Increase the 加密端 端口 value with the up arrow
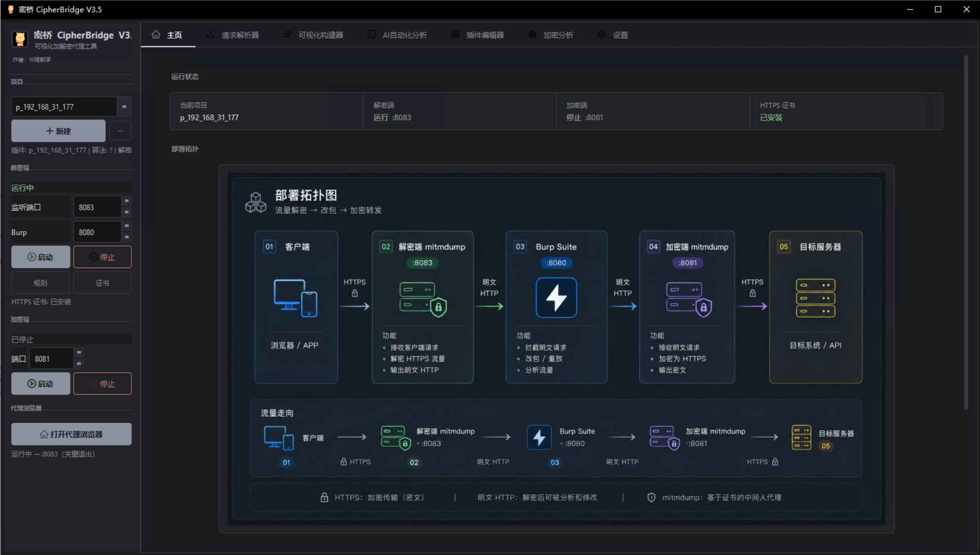Viewport: 980px width, 555px height. 79,353
